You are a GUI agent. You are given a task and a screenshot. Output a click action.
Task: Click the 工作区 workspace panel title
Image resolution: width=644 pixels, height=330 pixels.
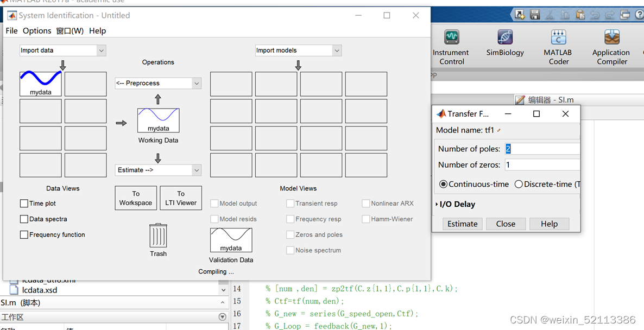pyautogui.click(x=12, y=318)
